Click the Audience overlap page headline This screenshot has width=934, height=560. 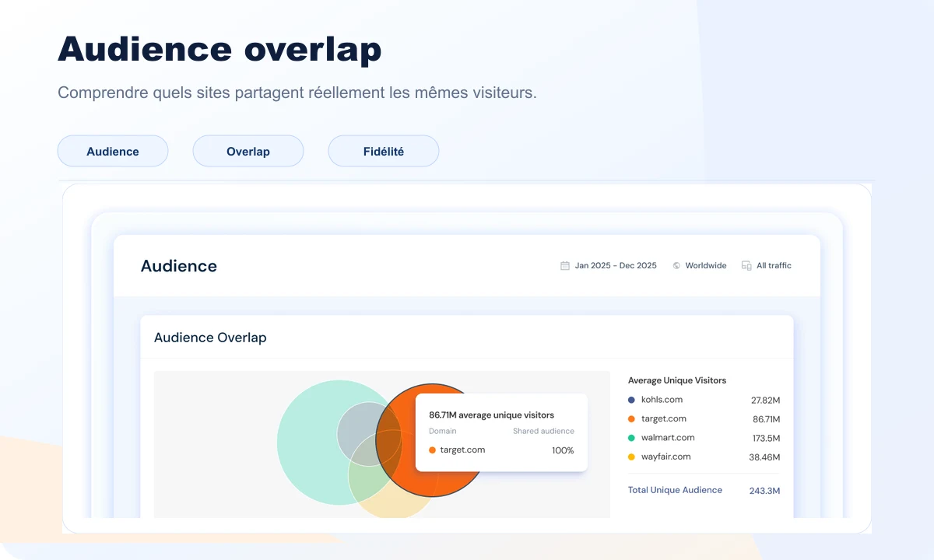[x=220, y=48]
